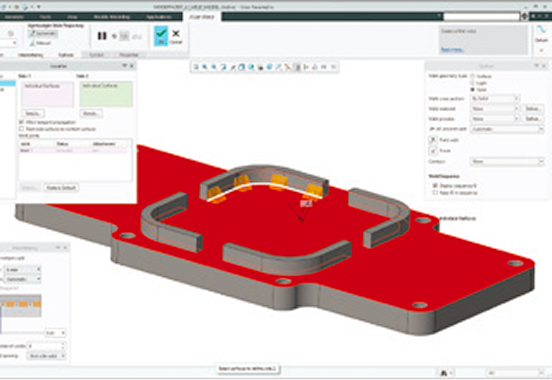This screenshot has width=552, height=380.
Task: Accept the fillet weld with OK checkmark
Action: coord(161,36)
